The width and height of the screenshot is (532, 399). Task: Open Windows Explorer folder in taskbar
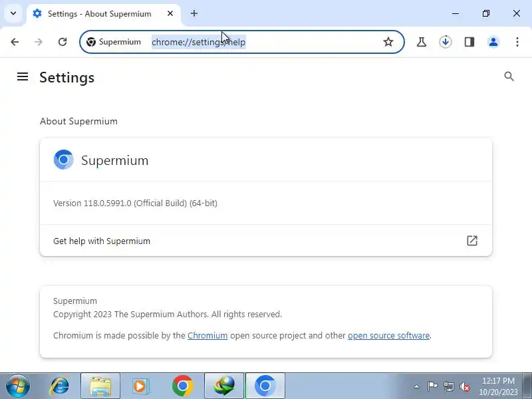point(100,386)
